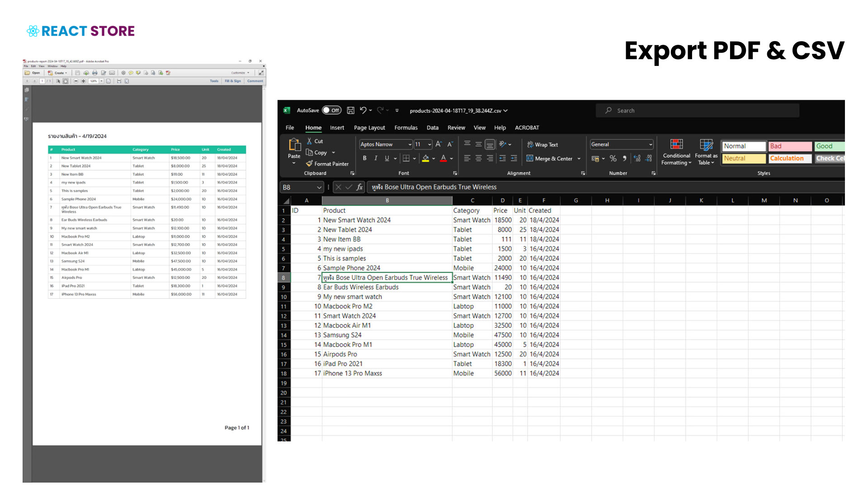Click the Zoom In plus icon in Acrobat
The width and height of the screenshot is (868, 488).
[83, 81]
